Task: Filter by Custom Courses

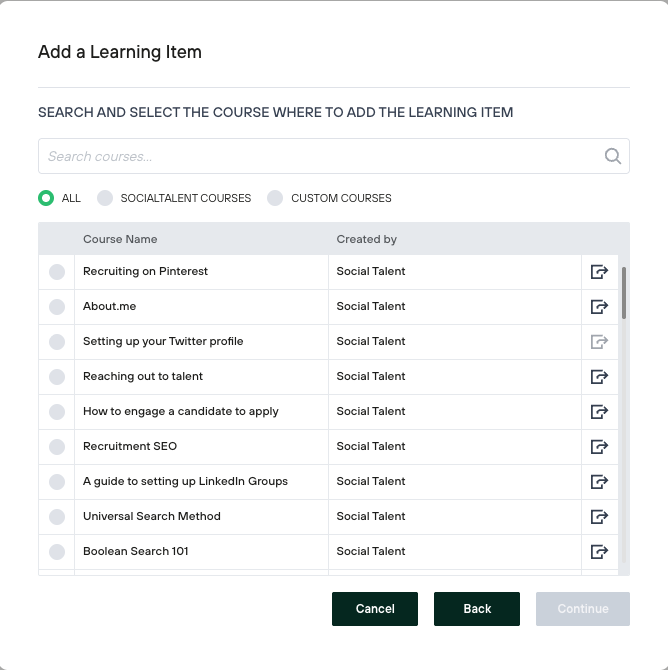Action: click(275, 198)
